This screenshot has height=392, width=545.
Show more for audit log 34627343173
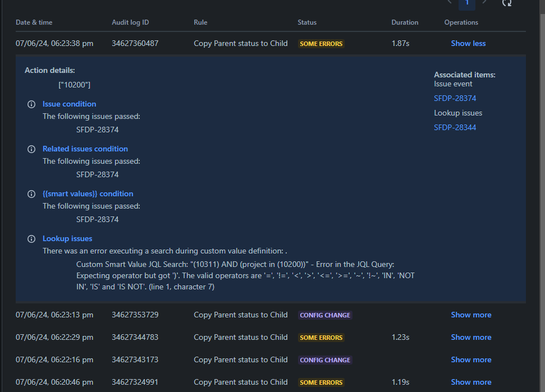click(x=471, y=359)
